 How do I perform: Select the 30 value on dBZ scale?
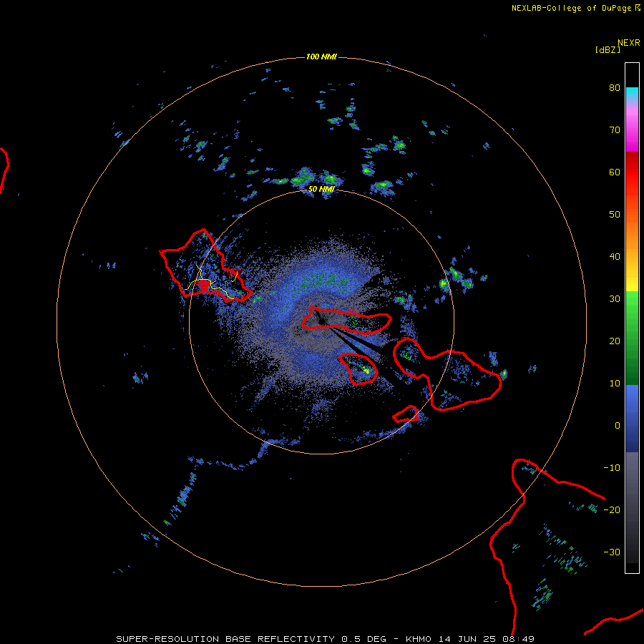click(x=615, y=299)
